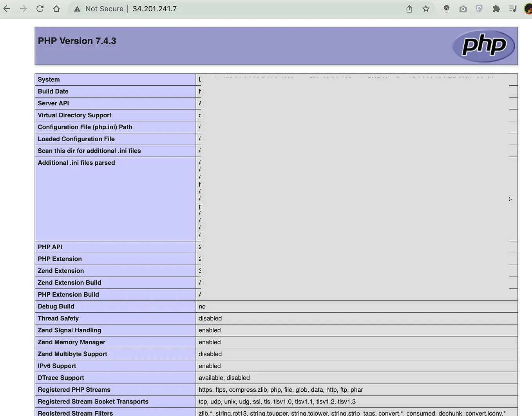Reload the phpinfo page
Screen dimensions: 532x416
tap(40, 9)
